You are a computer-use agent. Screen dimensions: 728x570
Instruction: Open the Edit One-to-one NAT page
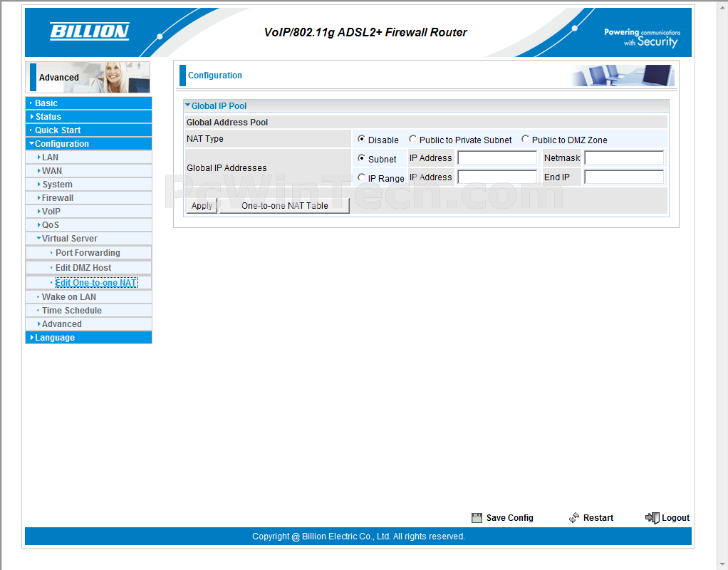pyautogui.click(x=96, y=282)
